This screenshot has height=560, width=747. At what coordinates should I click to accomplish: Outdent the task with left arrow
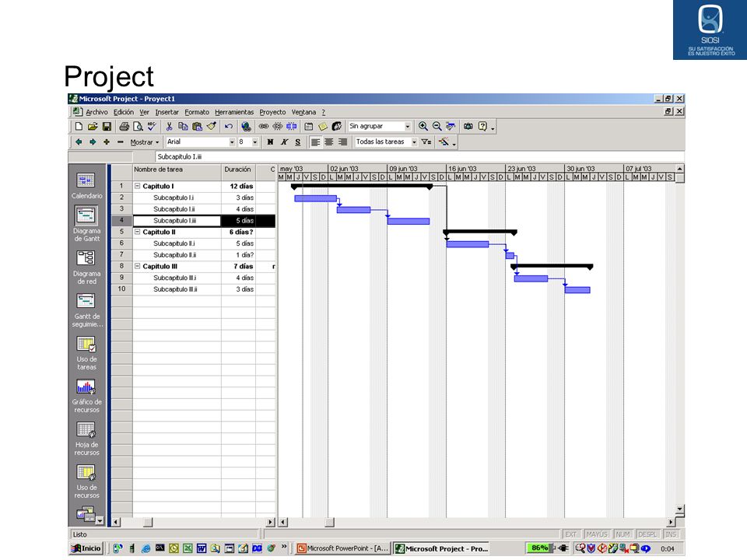point(79,142)
